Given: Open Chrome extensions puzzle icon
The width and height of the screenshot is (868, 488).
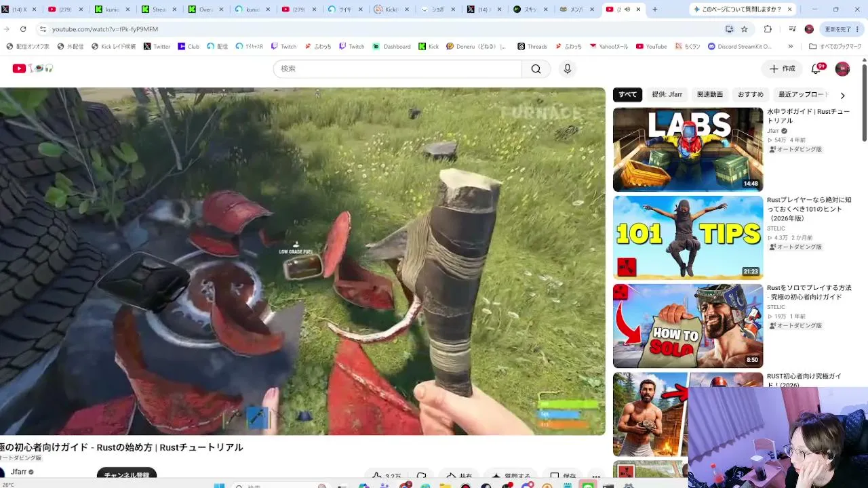Looking at the screenshot, I should click(768, 29).
